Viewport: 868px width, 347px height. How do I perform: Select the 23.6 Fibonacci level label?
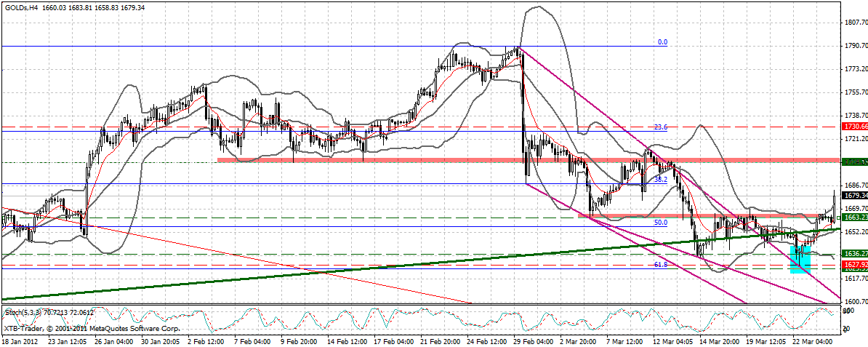pyautogui.click(x=661, y=127)
